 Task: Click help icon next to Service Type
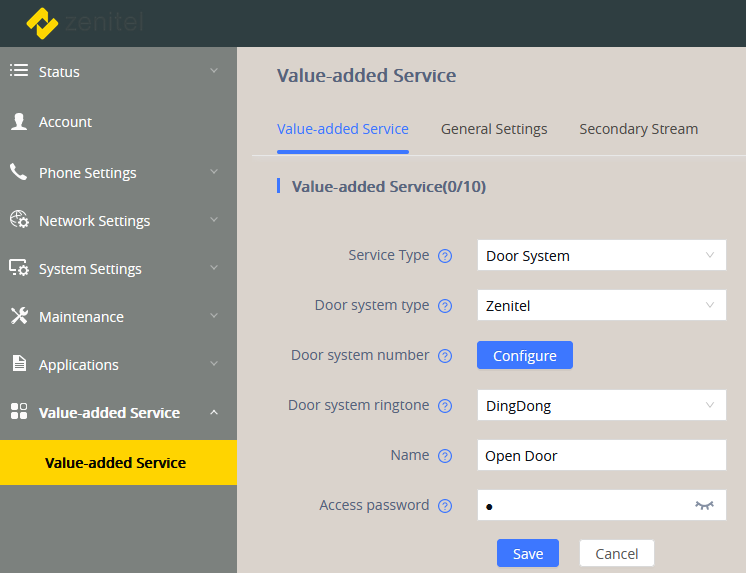point(445,256)
